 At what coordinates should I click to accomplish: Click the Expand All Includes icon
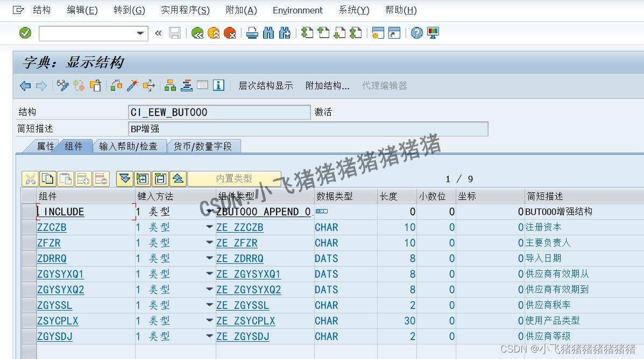pos(124,179)
